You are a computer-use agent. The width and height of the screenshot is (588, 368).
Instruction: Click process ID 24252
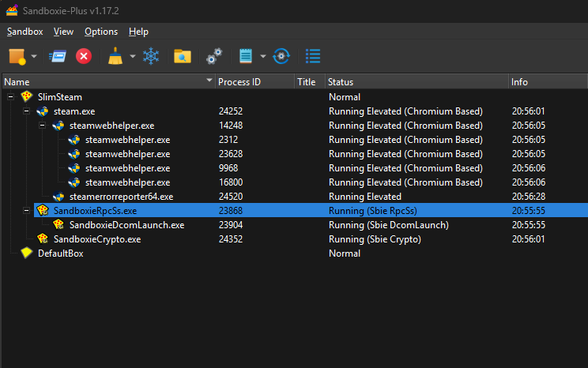click(231, 111)
